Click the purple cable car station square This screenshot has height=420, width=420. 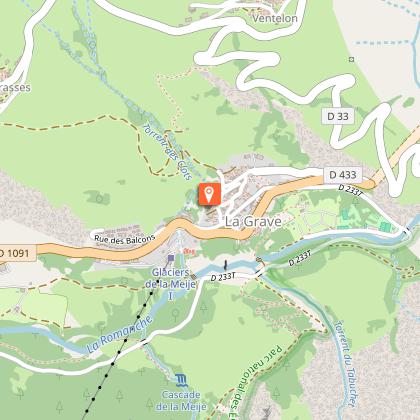(171, 258)
